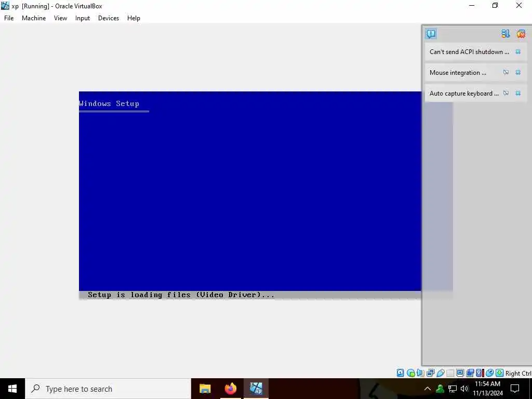Click the recording status indicator icon
Screen dimensions: 532x399
pyautogui.click(x=470, y=373)
